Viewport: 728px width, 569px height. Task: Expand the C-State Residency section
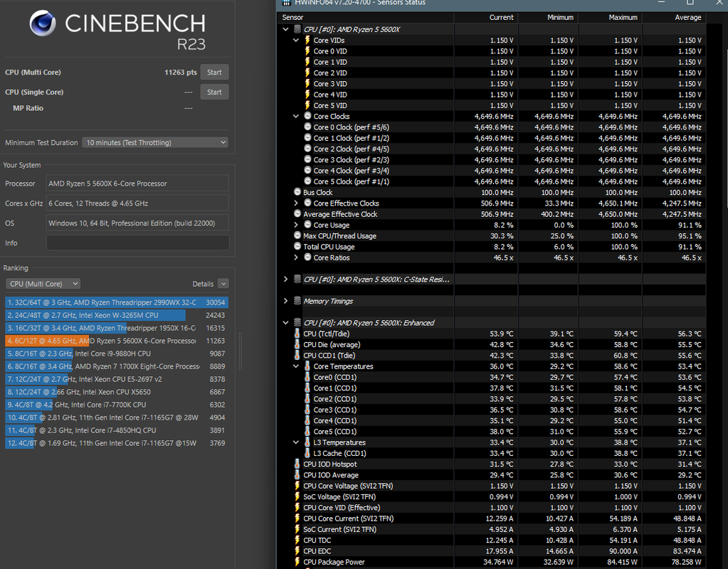click(x=285, y=280)
